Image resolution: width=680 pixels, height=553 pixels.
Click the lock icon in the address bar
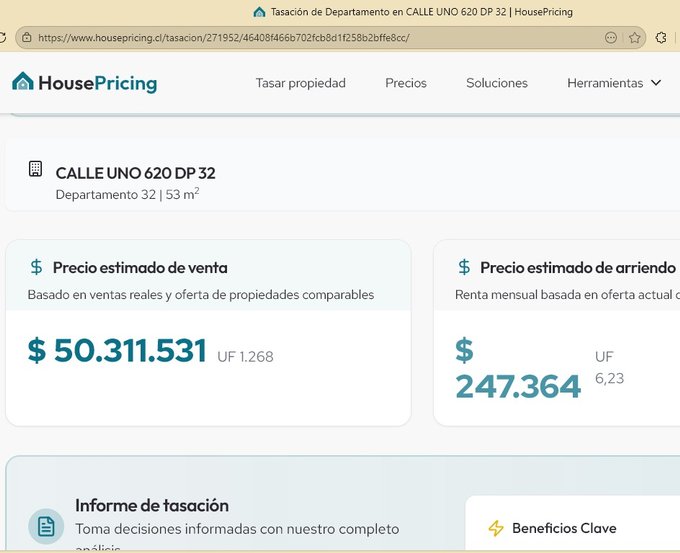pyautogui.click(x=27, y=38)
